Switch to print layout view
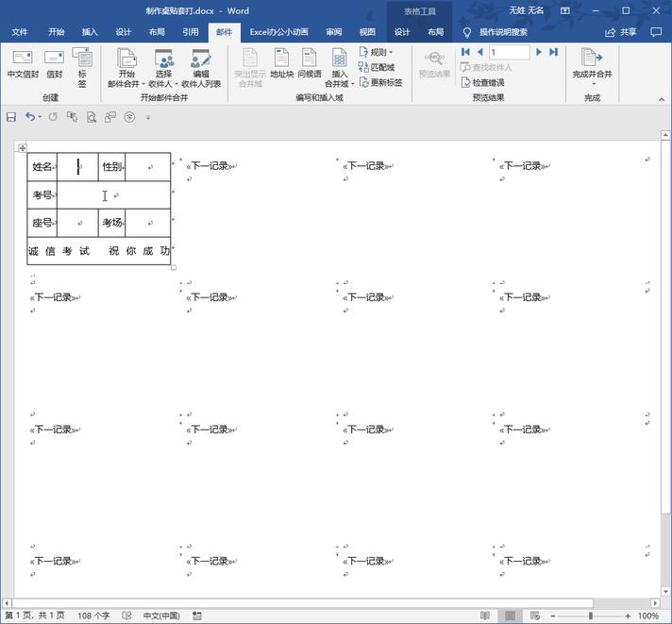The image size is (672, 624). coord(510,616)
